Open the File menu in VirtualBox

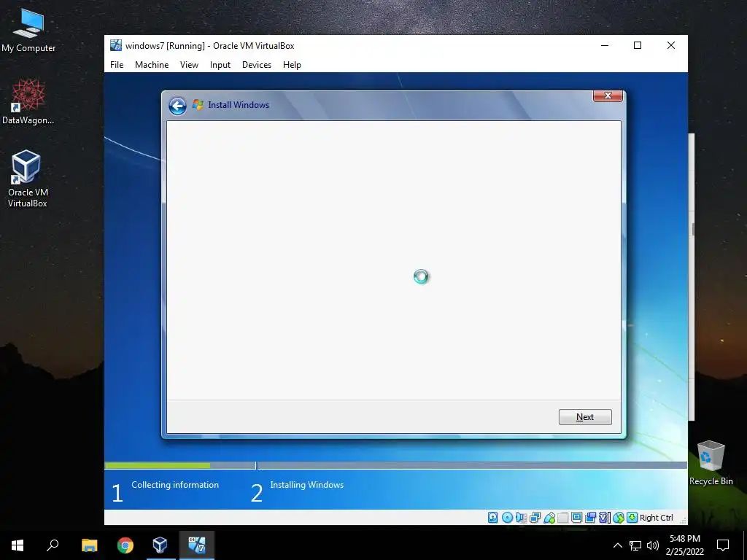point(117,65)
